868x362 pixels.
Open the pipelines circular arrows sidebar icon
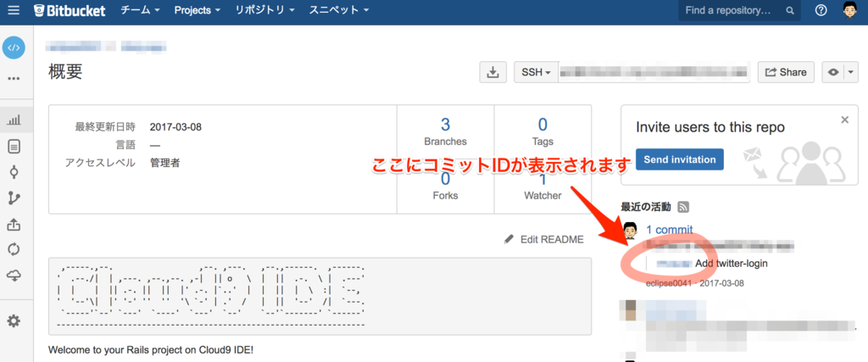tap(14, 249)
